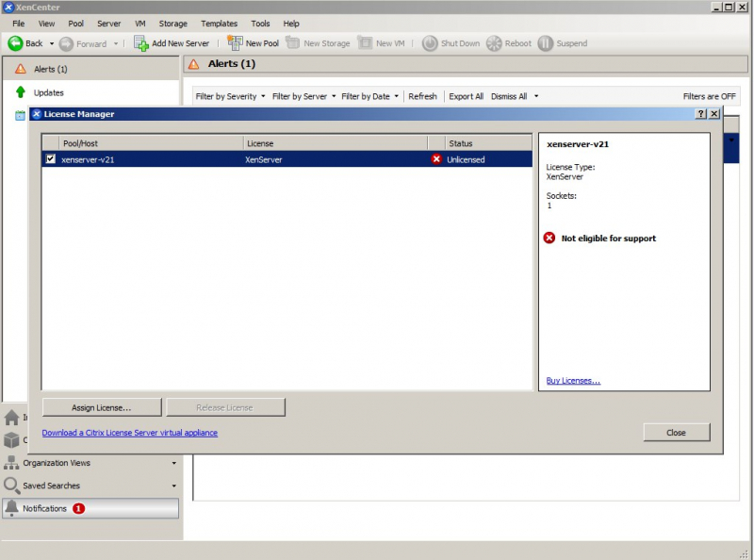The width and height of the screenshot is (754, 560).
Task: Open Citrix License Server virtual appliance link
Action: click(129, 433)
